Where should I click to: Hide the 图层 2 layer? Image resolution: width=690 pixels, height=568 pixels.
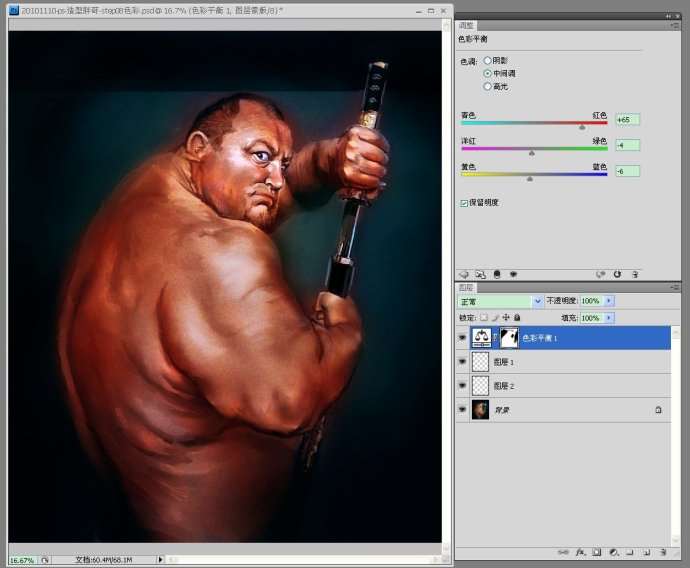[462, 386]
